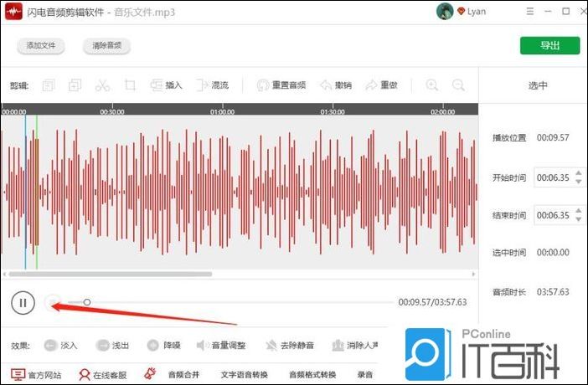Open the 录音 recording tool

[365, 374]
